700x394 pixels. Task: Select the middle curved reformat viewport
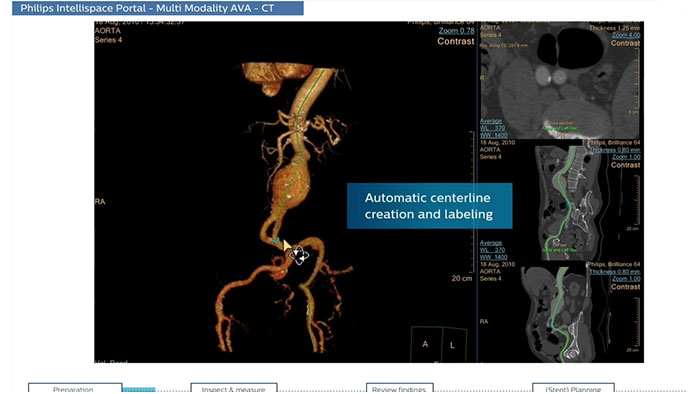click(x=560, y=200)
